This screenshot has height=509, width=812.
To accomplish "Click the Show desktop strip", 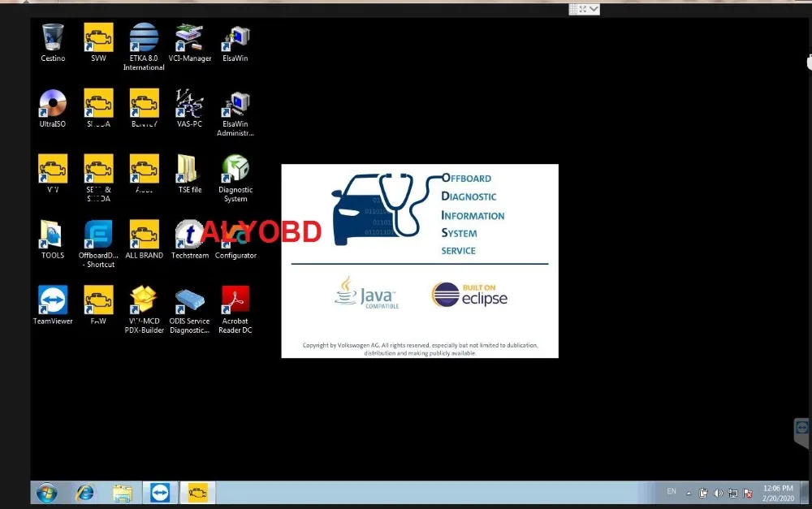I will pos(804,493).
